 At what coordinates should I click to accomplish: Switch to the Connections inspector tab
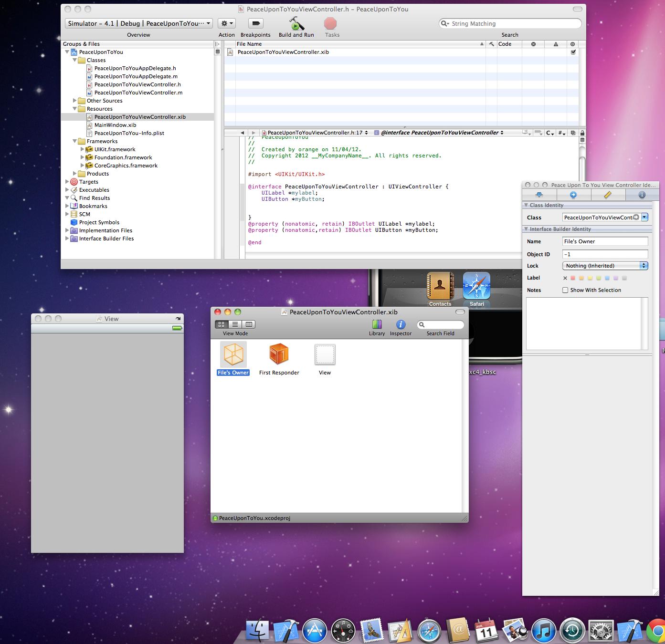tap(573, 195)
